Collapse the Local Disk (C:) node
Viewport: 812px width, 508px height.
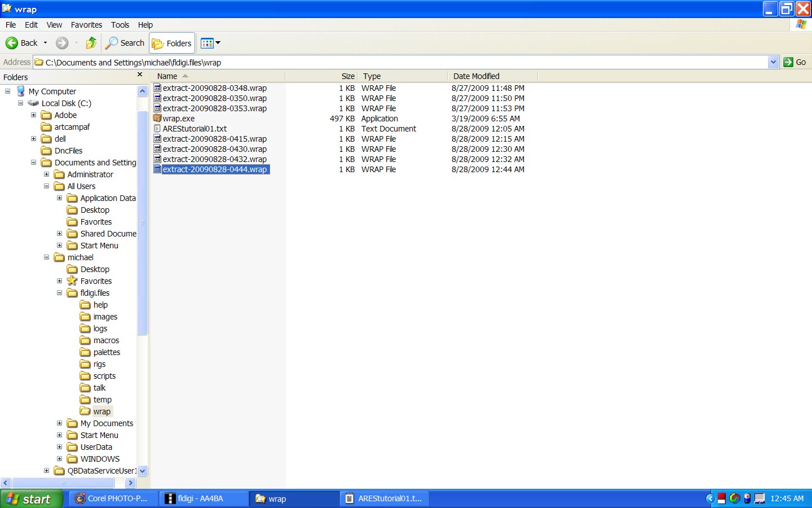(x=21, y=103)
